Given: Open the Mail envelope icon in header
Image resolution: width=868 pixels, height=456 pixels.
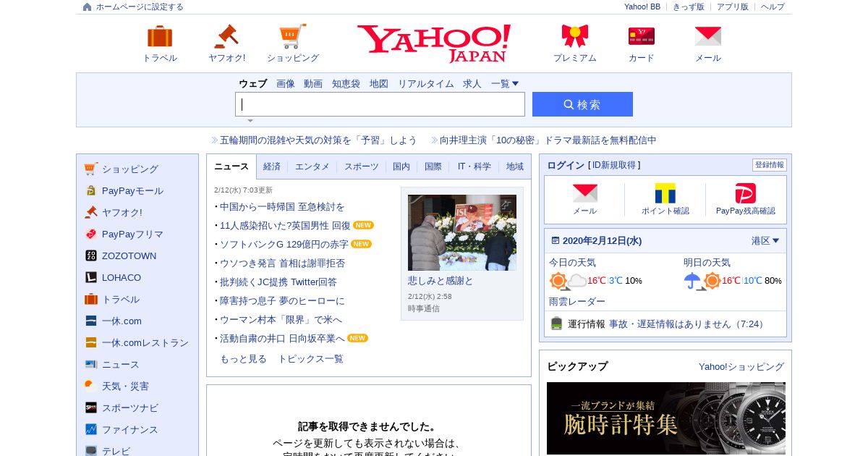Looking at the screenshot, I should click(x=708, y=36).
